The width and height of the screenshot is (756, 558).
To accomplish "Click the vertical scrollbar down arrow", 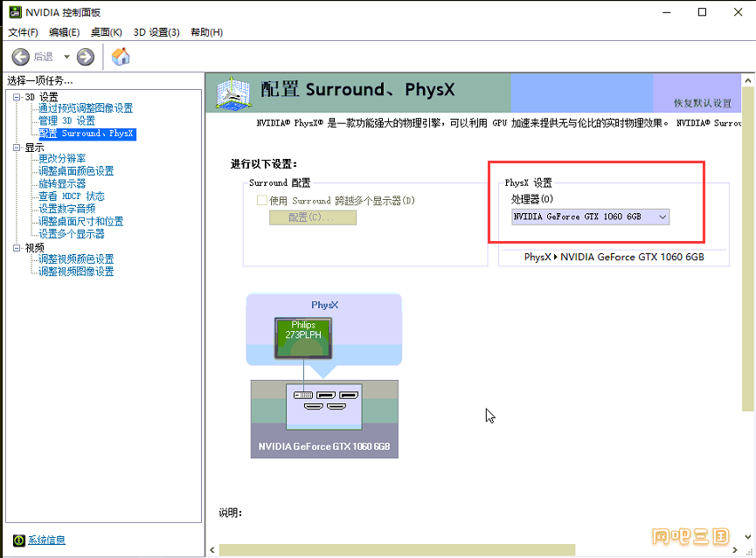I will click(748, 537).
